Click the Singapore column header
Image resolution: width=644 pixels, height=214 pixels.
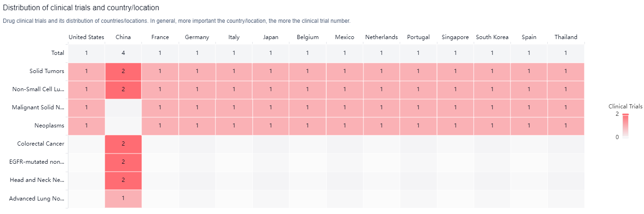click(x=455, y=37)
